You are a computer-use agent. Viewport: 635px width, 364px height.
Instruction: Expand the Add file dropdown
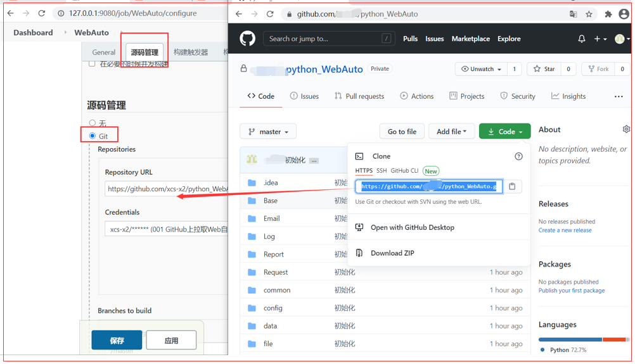452,132
